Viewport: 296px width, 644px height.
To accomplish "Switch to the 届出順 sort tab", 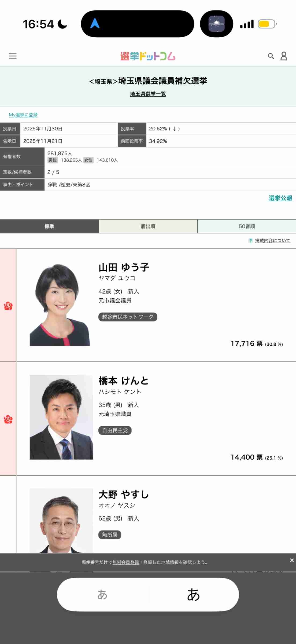I will point(148,226).
